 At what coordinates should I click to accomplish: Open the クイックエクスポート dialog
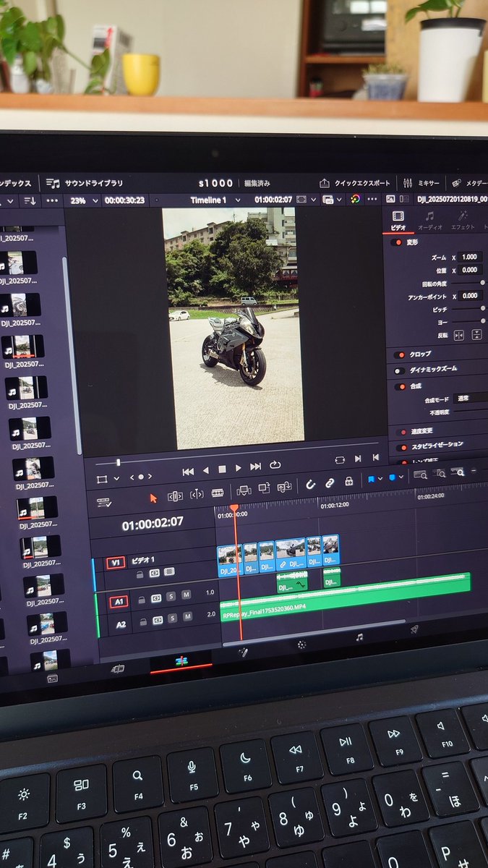pyautogui.click(x=354, y=183)
